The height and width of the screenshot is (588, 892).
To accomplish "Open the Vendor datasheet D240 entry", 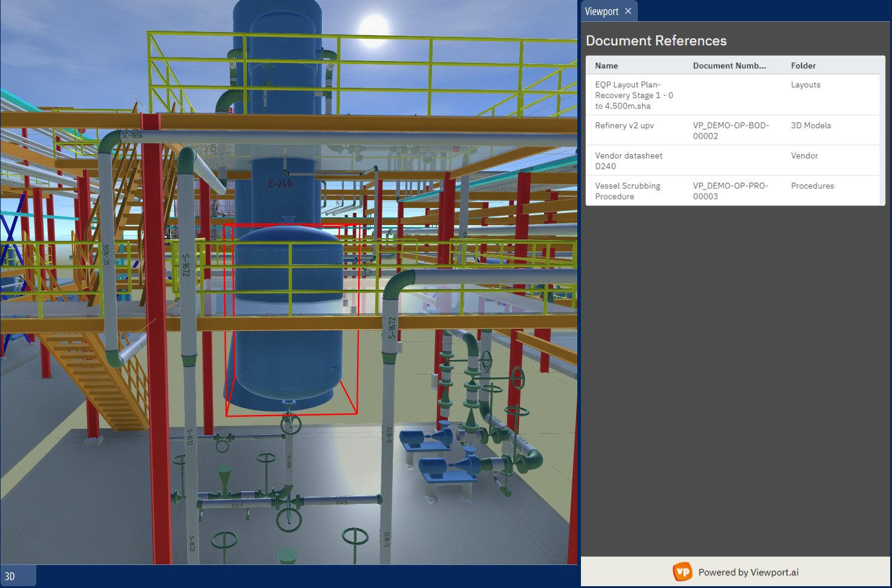I will (629, 160).
